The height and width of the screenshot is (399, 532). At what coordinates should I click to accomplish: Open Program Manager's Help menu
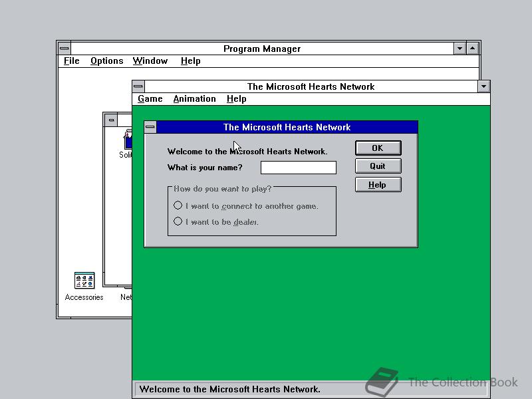click(190, 61)
